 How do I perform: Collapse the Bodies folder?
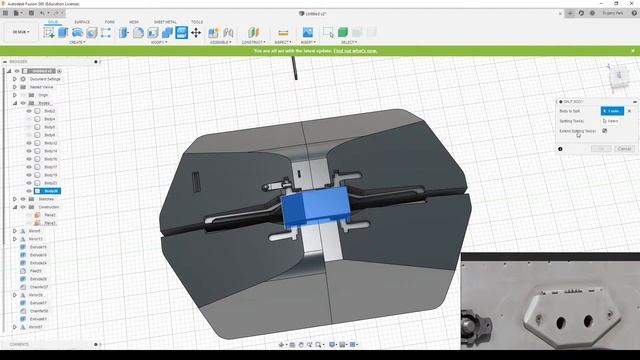pyautogui.click(x=15, y=103)
